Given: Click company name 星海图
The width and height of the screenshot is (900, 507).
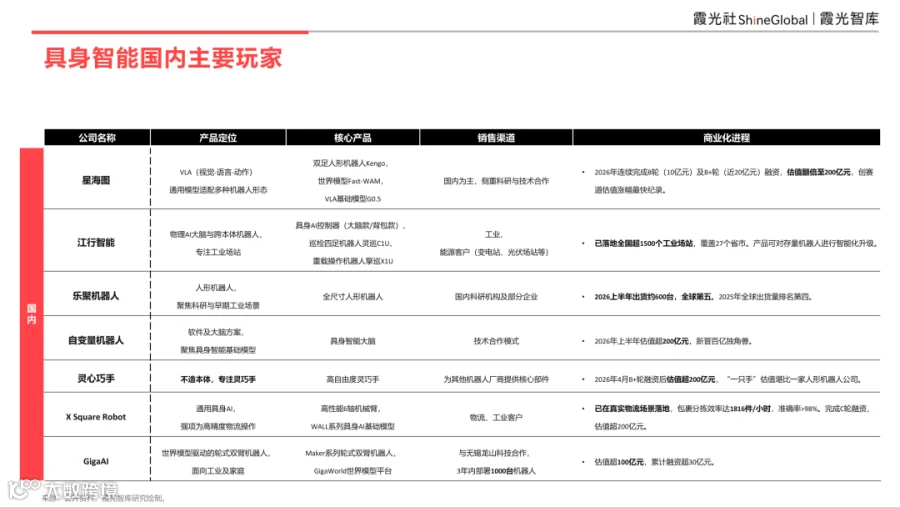Looking at the screenshot, I should pos(96,180).
